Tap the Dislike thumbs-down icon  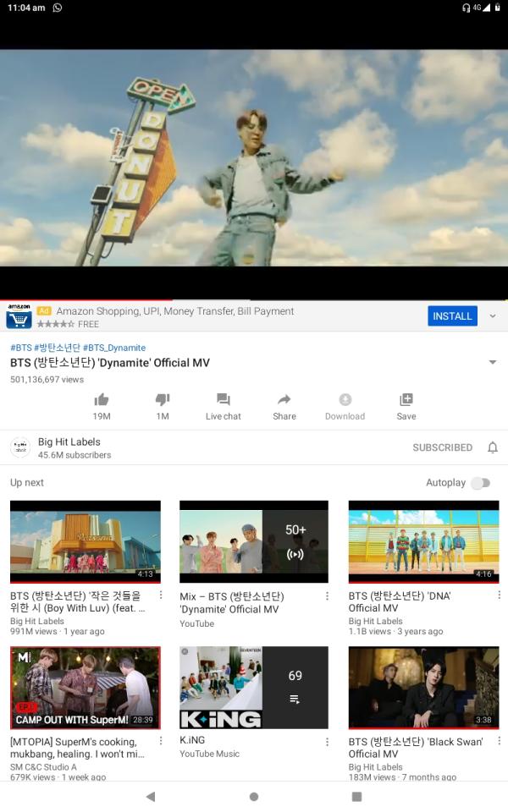tap(163, 399)
